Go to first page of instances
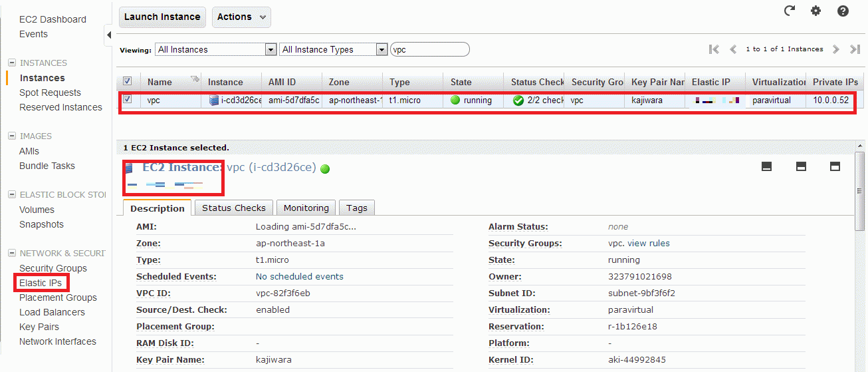 pyautogui.click(x=714, y=49)
